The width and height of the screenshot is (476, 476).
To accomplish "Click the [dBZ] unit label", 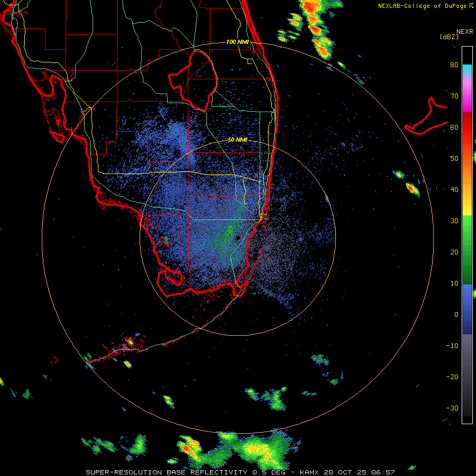I will click(449, 36).
